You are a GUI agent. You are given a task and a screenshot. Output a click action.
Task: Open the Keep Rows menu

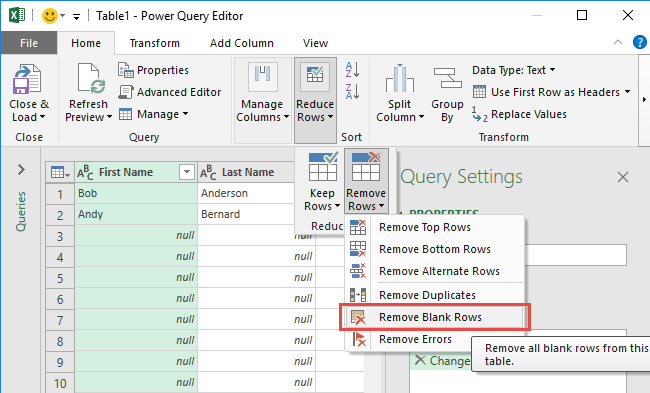[x=322, y=182]
